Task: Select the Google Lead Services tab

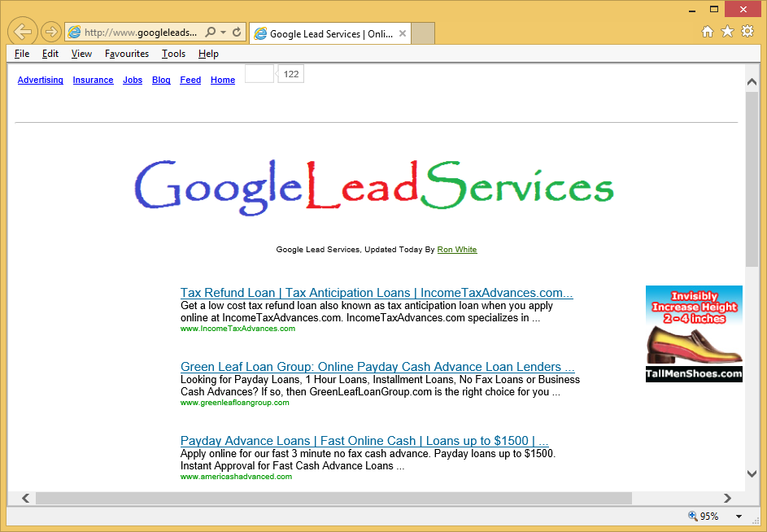Action: tap(330, 34)
